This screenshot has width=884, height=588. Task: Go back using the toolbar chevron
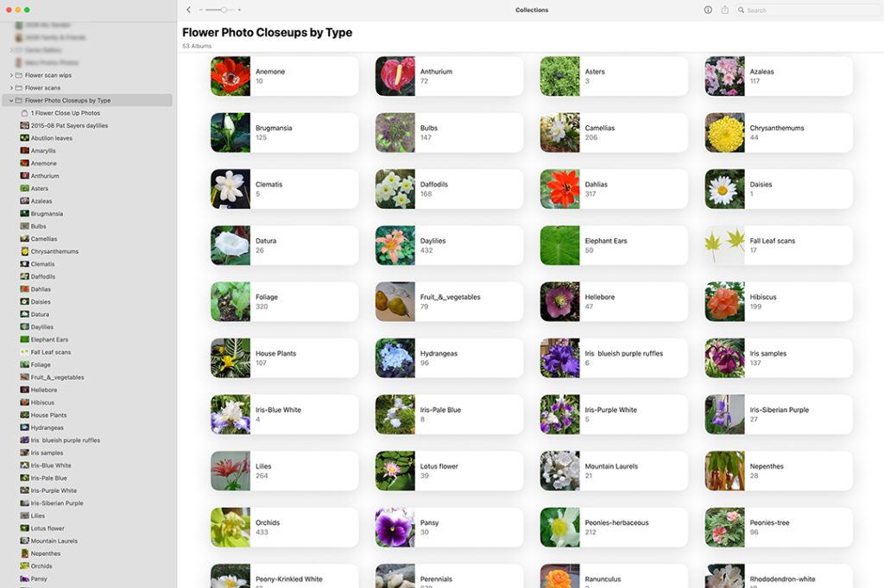coord(189,9)
